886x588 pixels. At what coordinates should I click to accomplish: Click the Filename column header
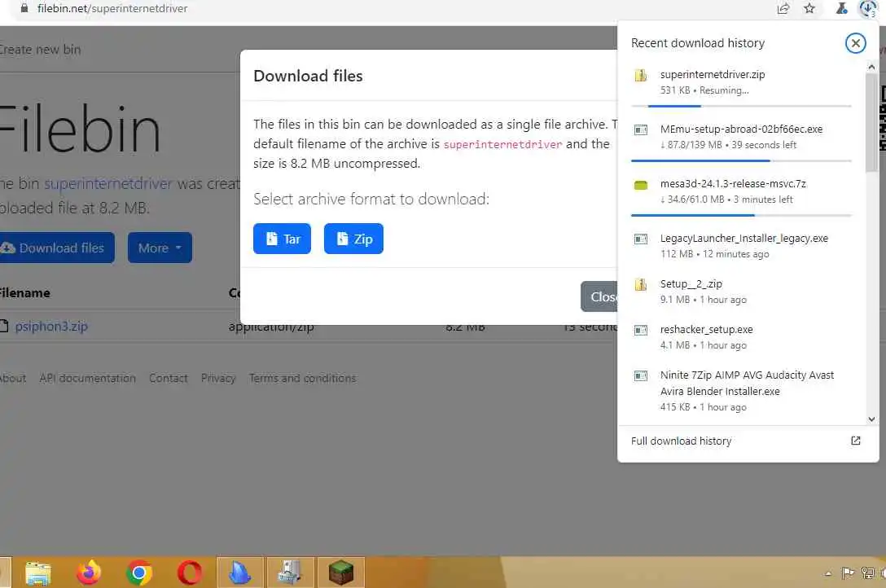pos(24,292)
